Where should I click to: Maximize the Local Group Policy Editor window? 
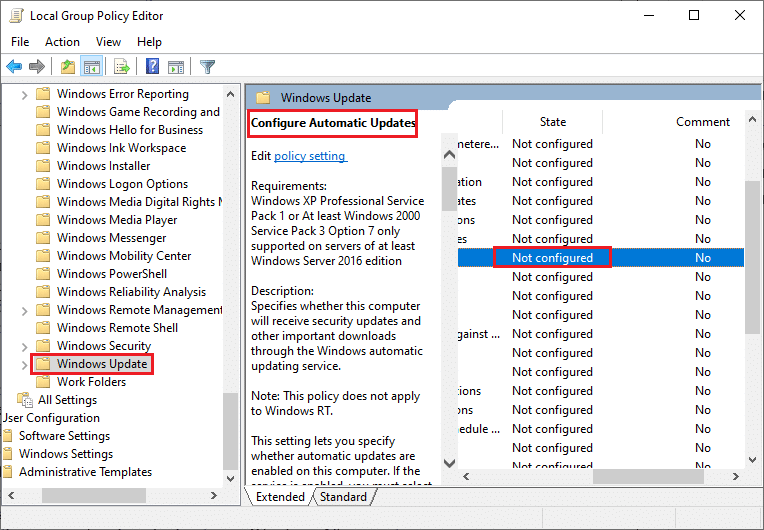(x=694, y=15)
